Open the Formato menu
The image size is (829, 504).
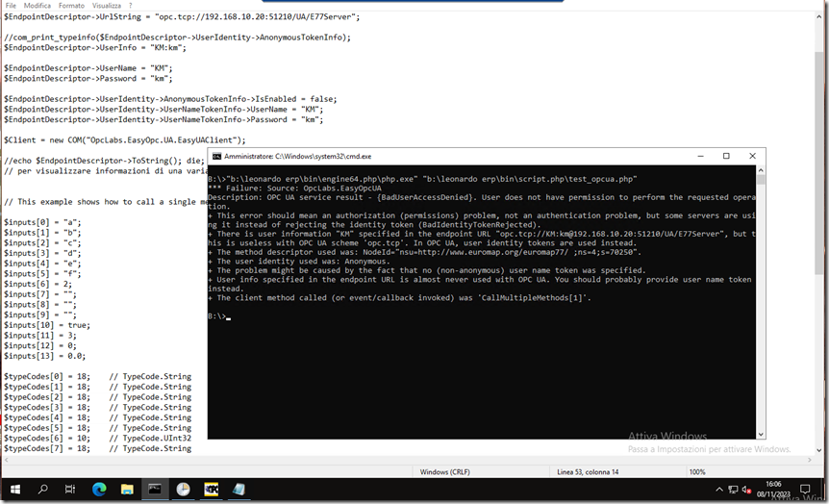(x=71, y=6)
